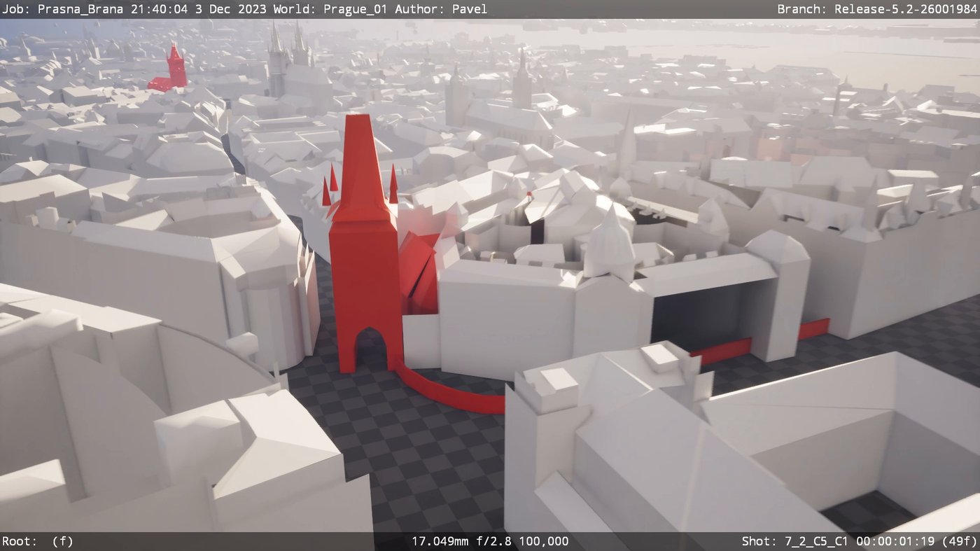Select the "World: Prague_01" label
The image size is (980, 551).
[330, 9]
